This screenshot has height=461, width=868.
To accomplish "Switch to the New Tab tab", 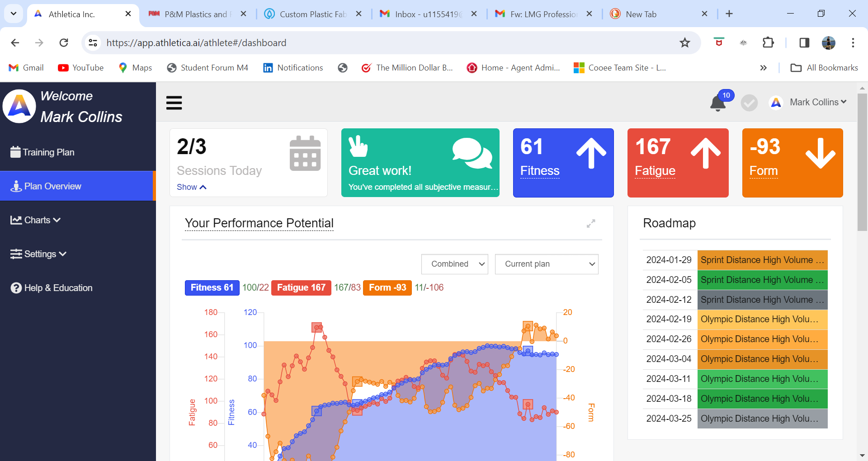I will [659, 14].
